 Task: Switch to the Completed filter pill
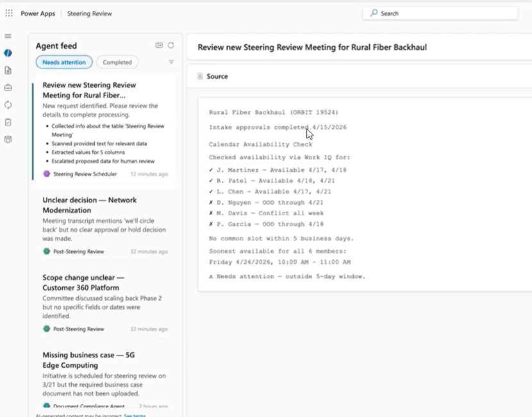[117, 62]
